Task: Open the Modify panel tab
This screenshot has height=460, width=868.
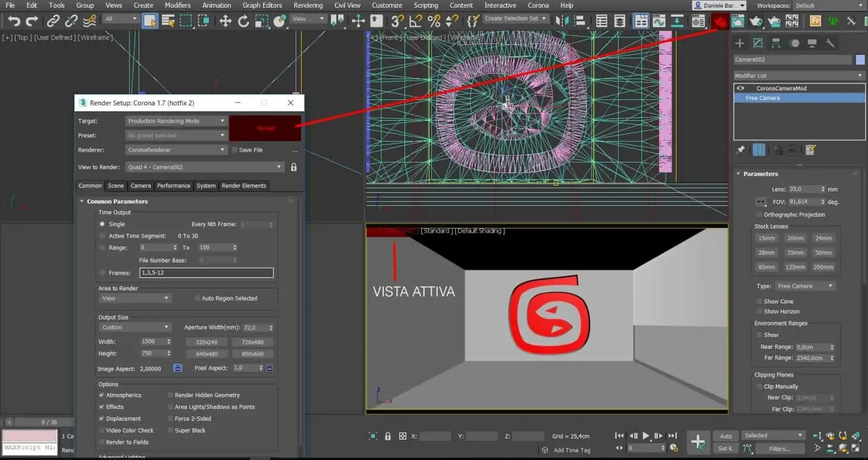Action: [758, 43]
